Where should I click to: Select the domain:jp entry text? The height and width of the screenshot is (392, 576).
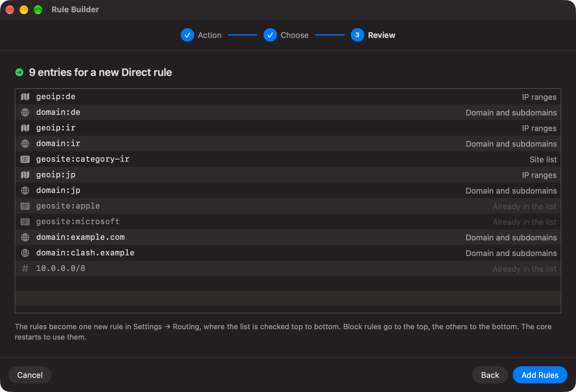[58, 190]
